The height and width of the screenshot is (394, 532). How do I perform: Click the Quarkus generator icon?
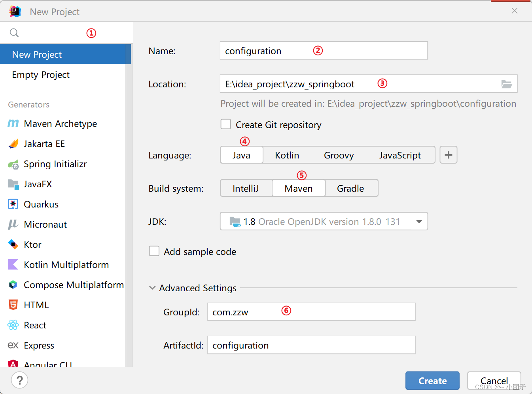pyautogui.click(x=13, y=204)
